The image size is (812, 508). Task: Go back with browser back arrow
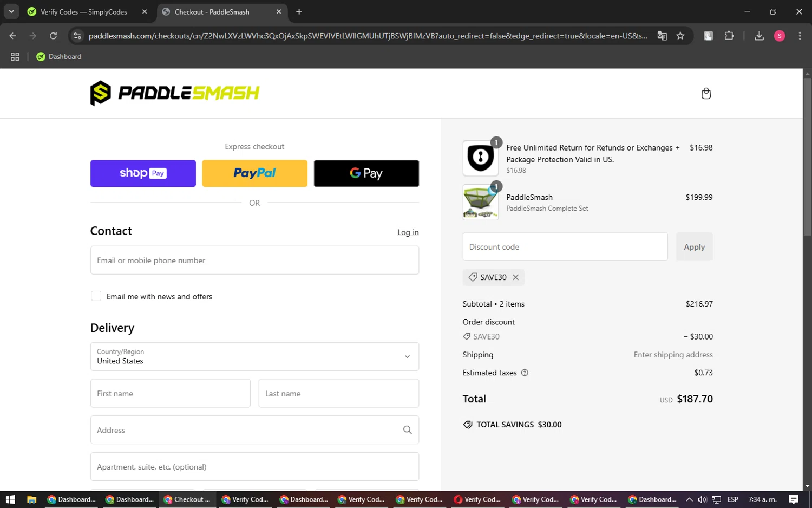tap(13, 36)
